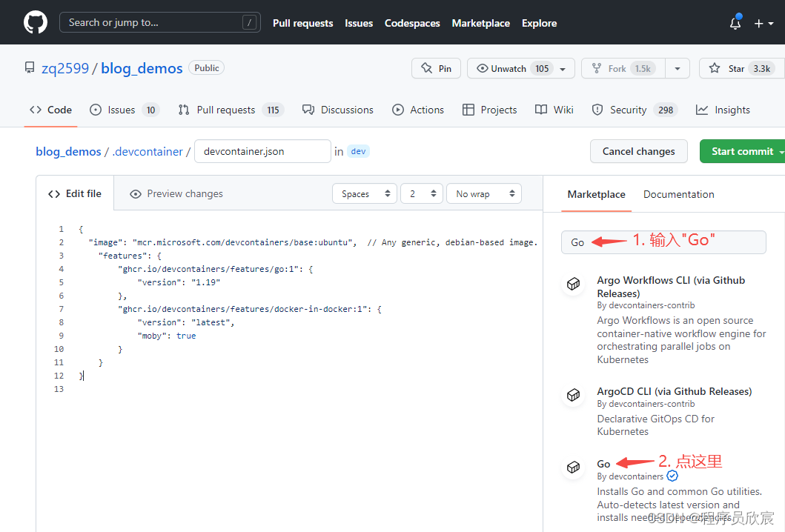Open the Spaces indent mode dropdown

tap(365, 193)
